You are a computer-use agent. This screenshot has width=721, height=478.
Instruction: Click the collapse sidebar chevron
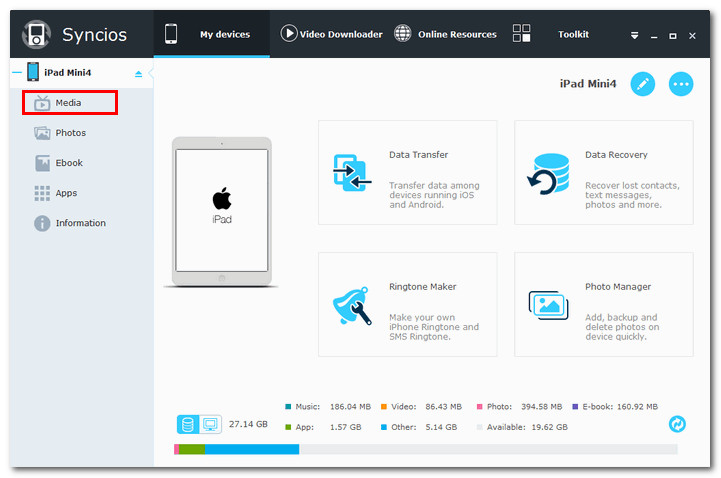(x=150, y=74)
